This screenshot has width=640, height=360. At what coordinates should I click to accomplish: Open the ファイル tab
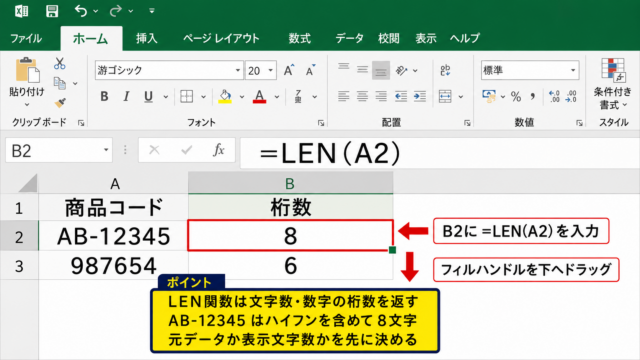click(26, 39)
